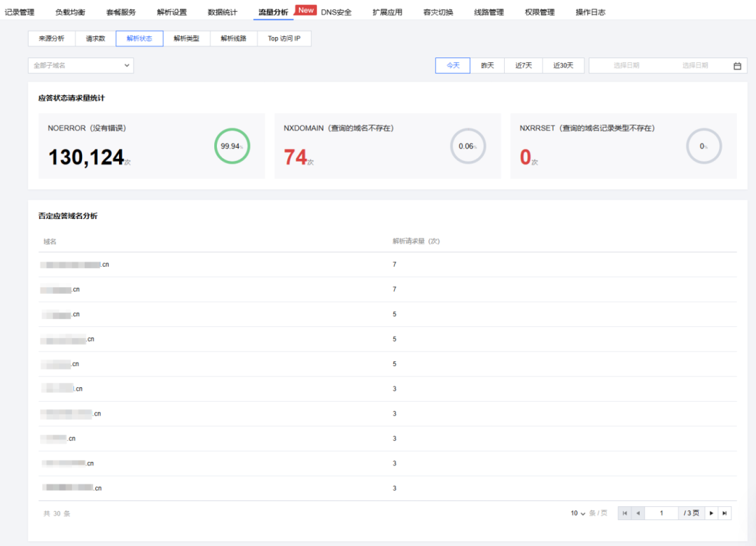Open the calendar date picker icon
This screenshot has height=546, width=756.
737,66
